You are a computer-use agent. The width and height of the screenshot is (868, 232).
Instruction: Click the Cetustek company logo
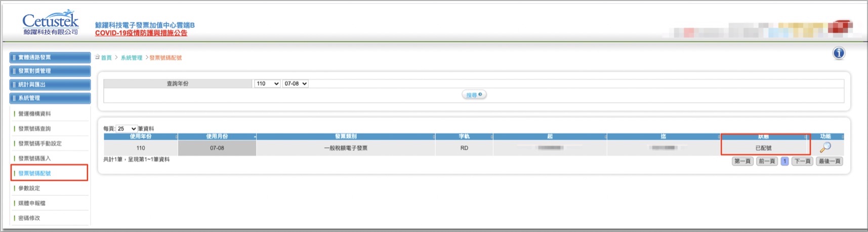[50, 23]
